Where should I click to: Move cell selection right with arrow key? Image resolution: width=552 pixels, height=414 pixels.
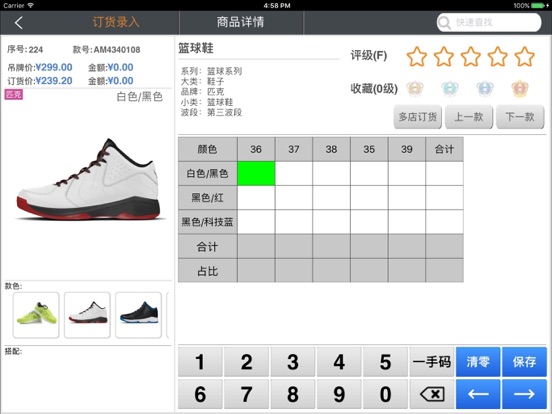click(524, 394)
